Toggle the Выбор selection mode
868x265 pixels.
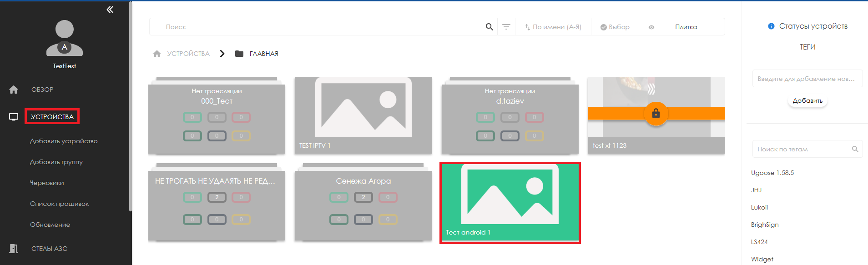[615, 27]
